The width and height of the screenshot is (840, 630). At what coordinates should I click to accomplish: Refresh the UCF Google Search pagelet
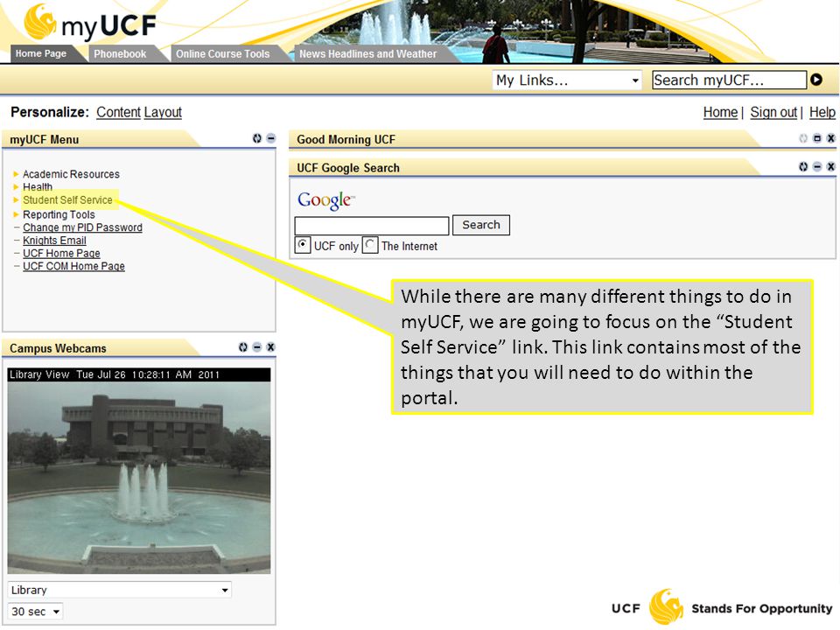click(x=803, y=166)
